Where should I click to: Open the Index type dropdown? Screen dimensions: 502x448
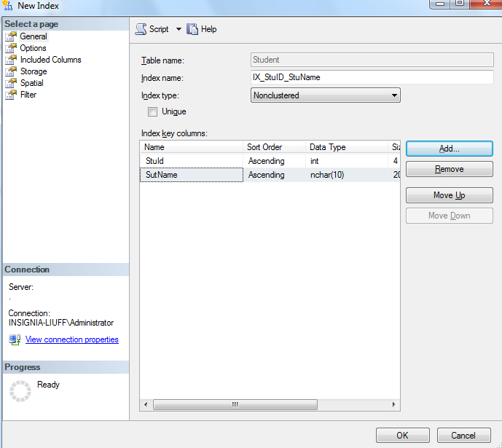(x=394, y=95)
